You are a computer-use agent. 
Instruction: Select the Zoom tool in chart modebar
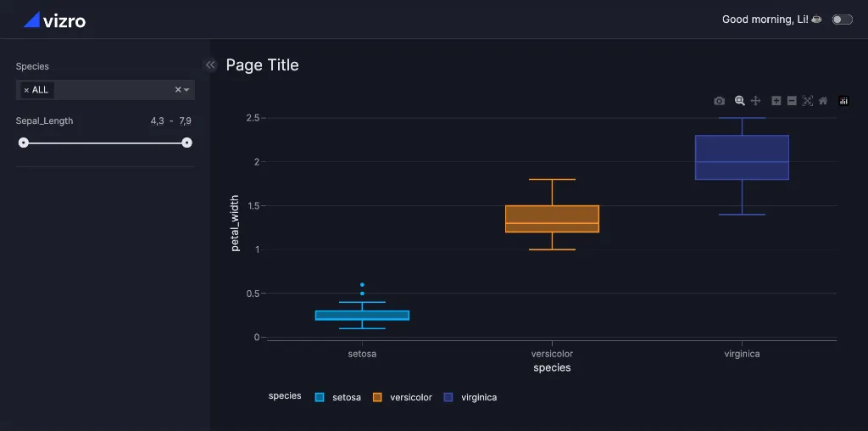coord(740,101)
